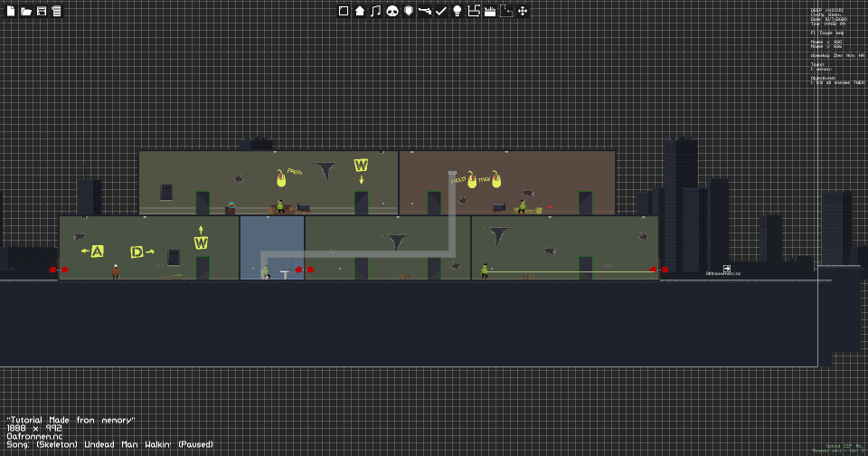Select green enemy in upper left room
The image size is (868, 456).
point(280,206)
